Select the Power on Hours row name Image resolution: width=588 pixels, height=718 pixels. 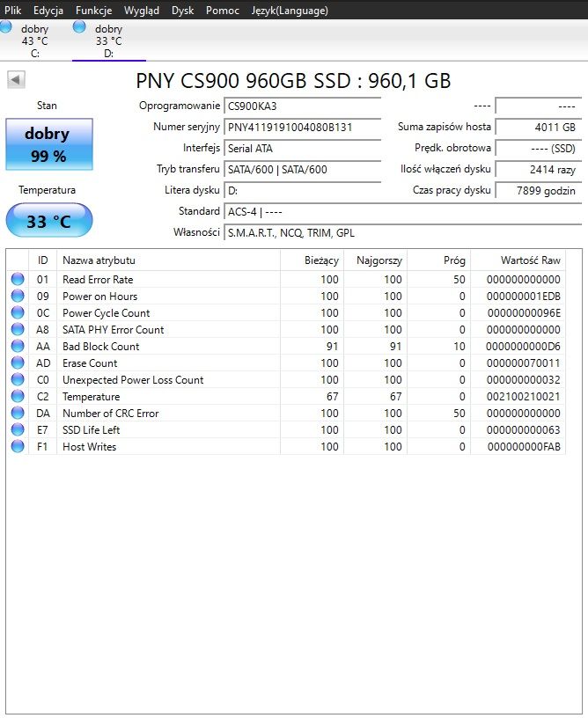coord(99,297)
